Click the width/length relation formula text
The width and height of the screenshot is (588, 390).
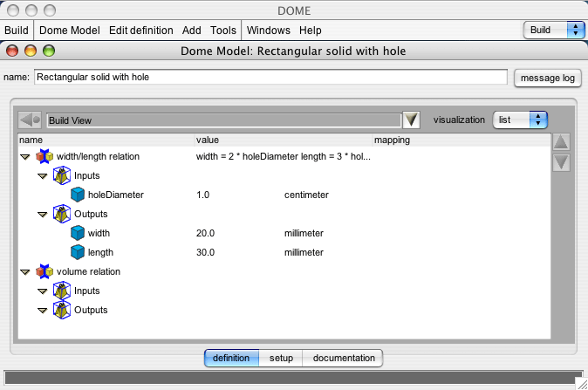284,156
